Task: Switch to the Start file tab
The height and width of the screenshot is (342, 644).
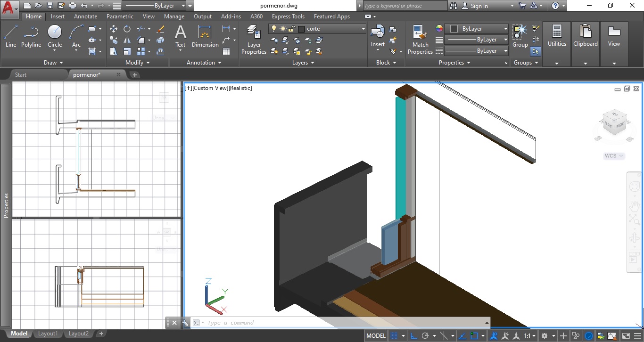Action: pos(21,74)
